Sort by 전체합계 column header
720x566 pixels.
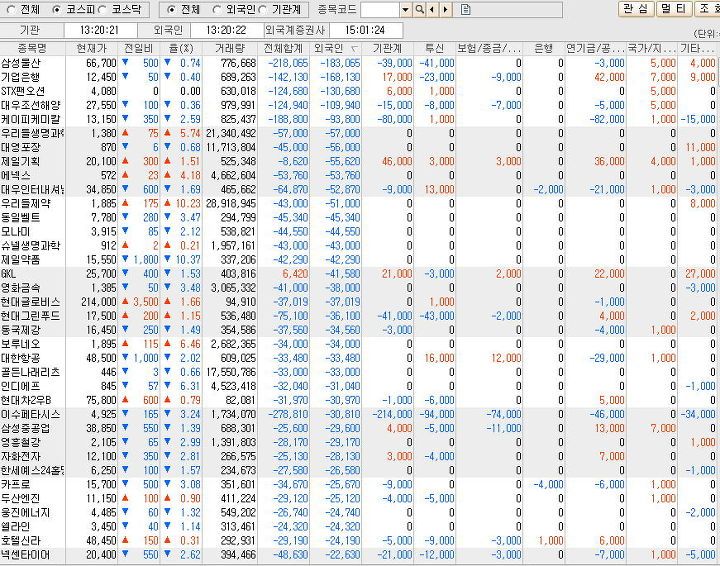(283, 48)
